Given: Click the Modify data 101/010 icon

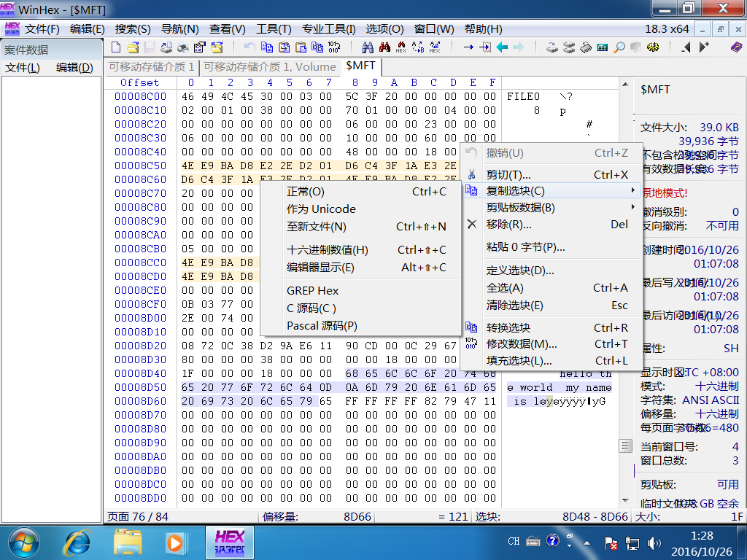Looking at the screenshot, I should click(333, 47).
